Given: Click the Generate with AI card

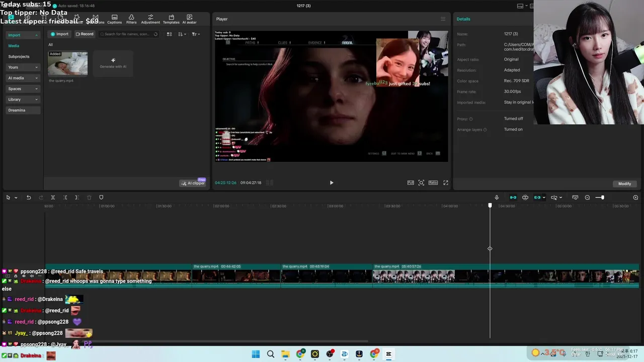Looking at the screenshot, I should (113, 63).
